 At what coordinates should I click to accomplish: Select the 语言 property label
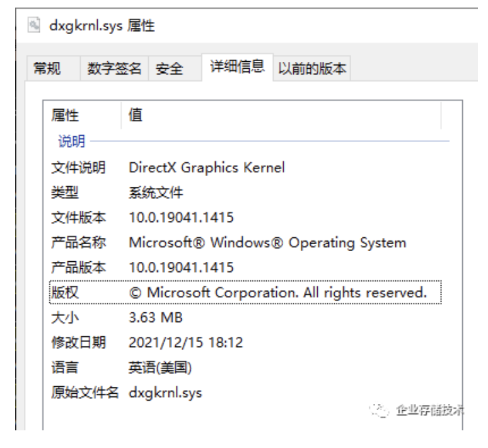(x=65, y=367)
